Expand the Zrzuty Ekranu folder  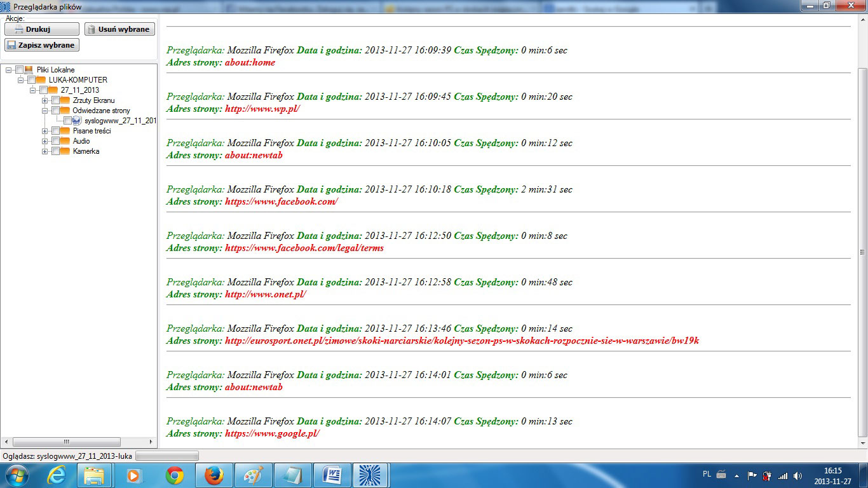(45, 100)
